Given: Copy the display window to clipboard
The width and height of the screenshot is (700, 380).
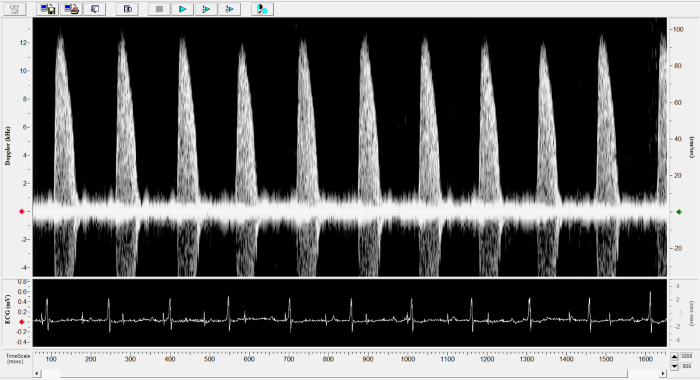Looking at the screenshot, I should pyautogui.click(x=95, y=9).
